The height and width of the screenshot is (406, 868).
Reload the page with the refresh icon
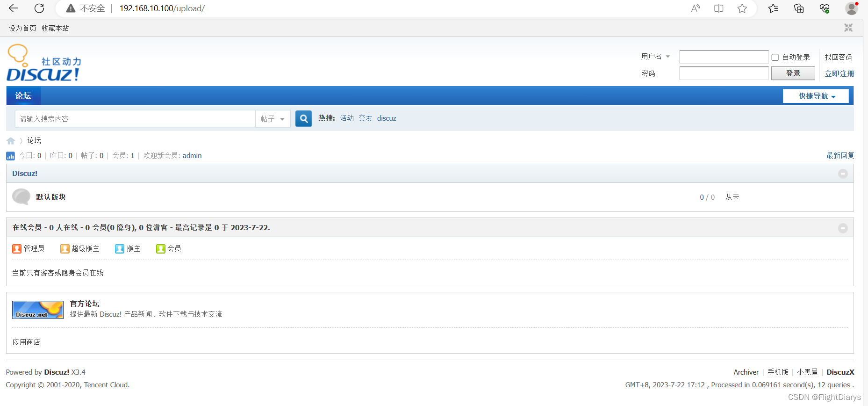click(x=39, y=8)
